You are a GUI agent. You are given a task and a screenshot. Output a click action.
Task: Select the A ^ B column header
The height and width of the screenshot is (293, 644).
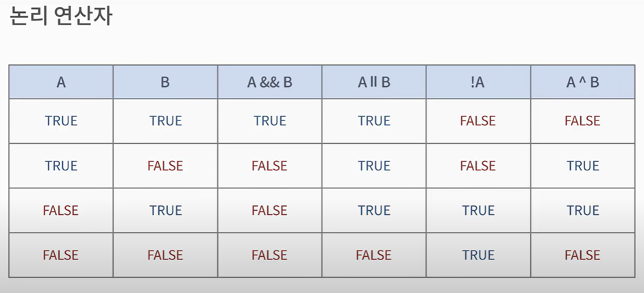click(582, 82)
